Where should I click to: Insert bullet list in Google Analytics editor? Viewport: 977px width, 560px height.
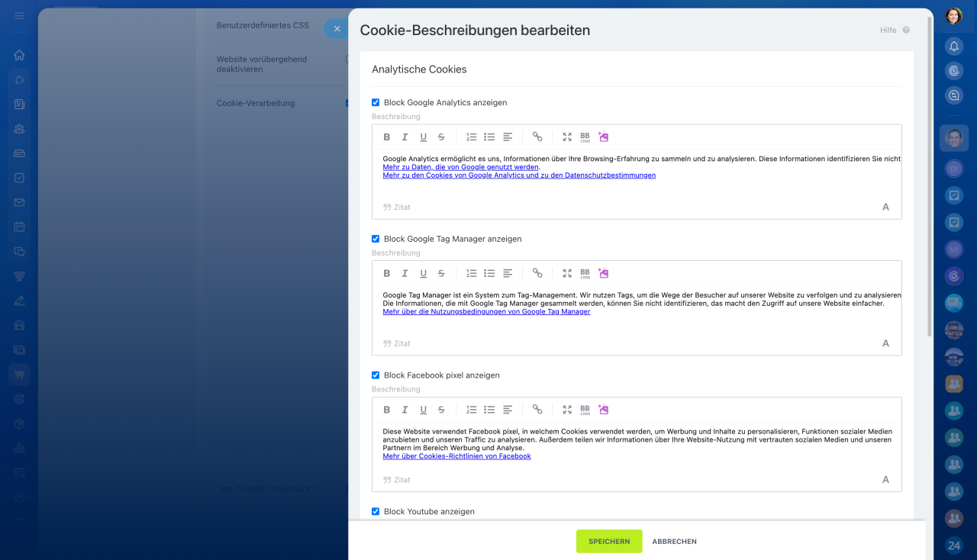coord(489,137)
